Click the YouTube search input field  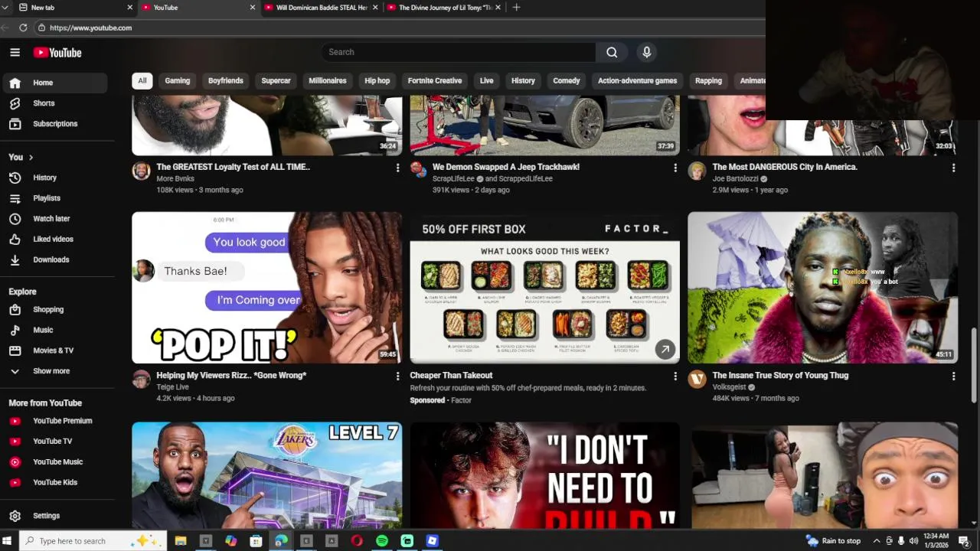459,52
